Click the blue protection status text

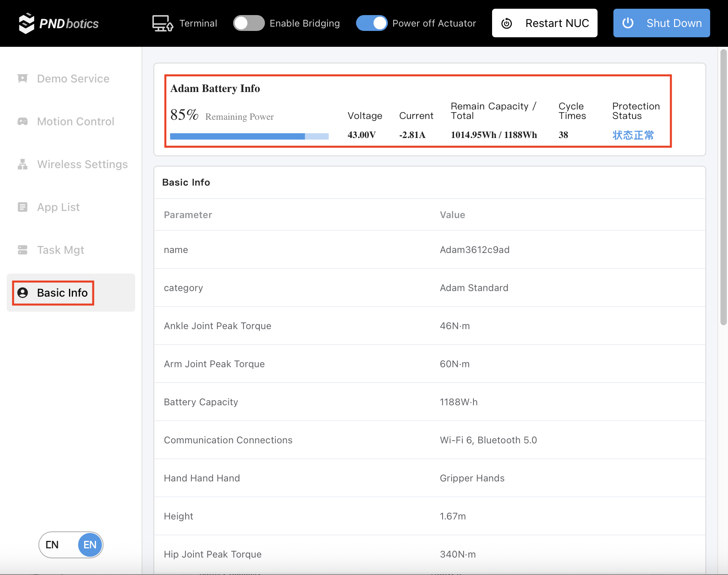coord(633,135)
